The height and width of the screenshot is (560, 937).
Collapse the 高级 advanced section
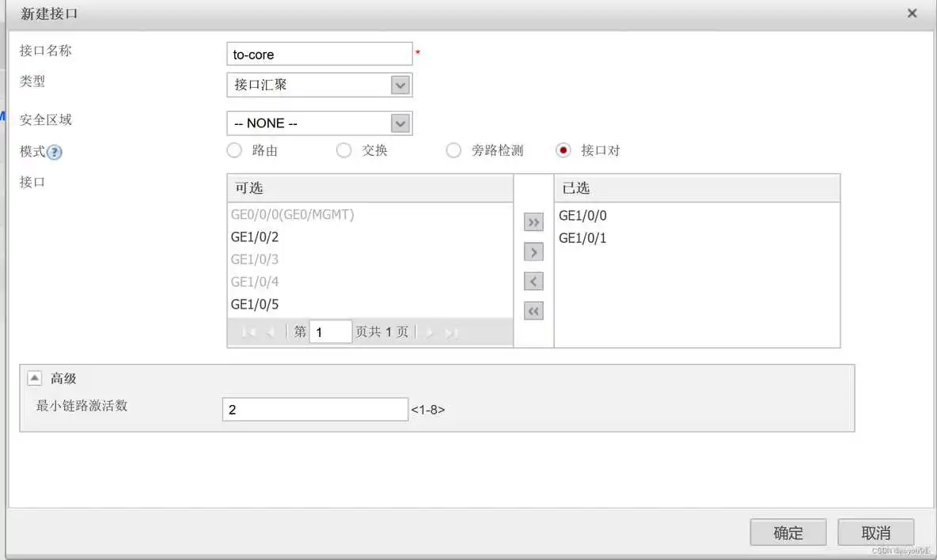point(33,377)
